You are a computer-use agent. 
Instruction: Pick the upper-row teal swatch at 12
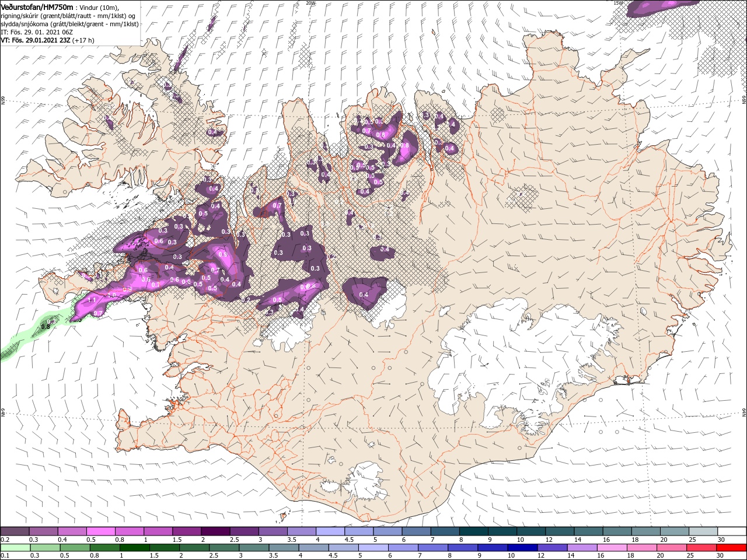tap(560, 531)
